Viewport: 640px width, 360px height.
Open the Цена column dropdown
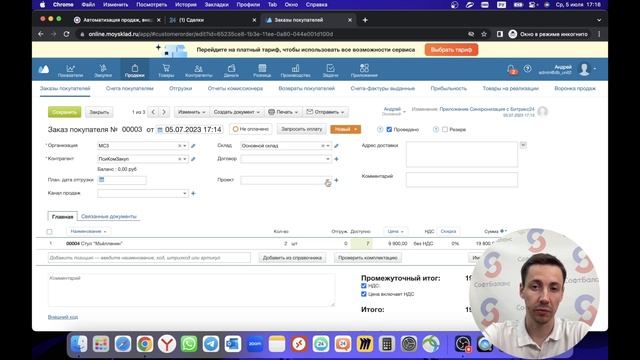point(396,231)
